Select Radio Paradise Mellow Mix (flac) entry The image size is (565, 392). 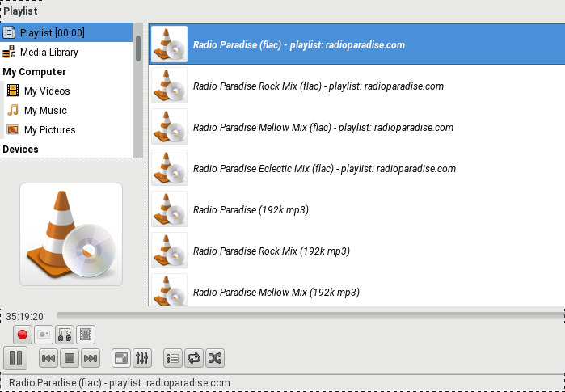point(356,127)
